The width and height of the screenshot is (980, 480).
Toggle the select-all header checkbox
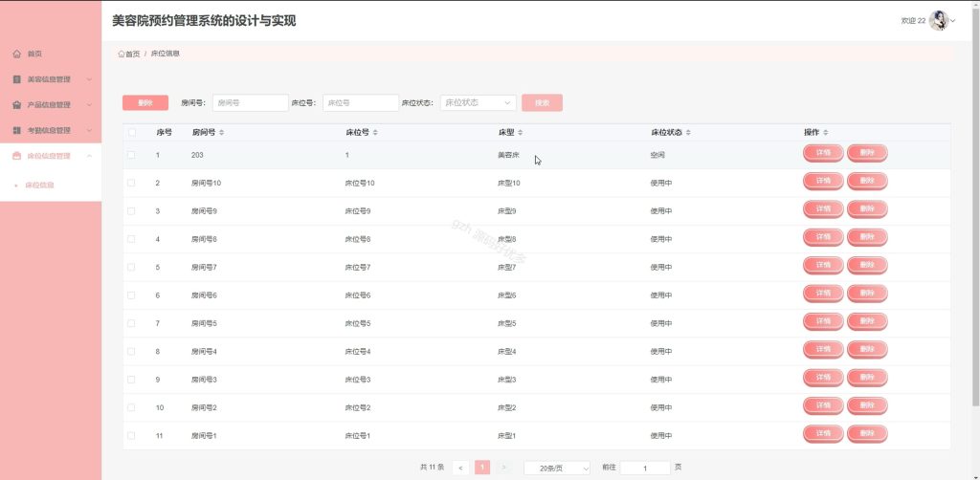[x=131, y=132]
